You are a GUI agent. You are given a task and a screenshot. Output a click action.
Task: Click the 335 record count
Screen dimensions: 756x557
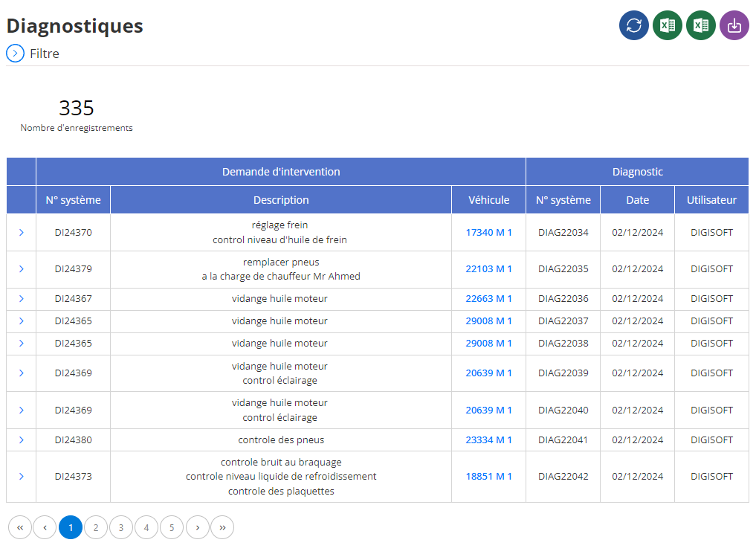tap(76, 108)
